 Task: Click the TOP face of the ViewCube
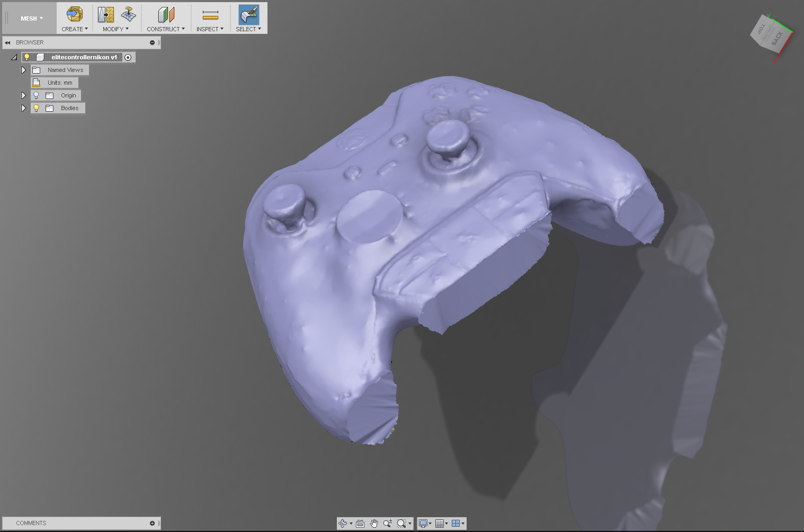point(762,29)
